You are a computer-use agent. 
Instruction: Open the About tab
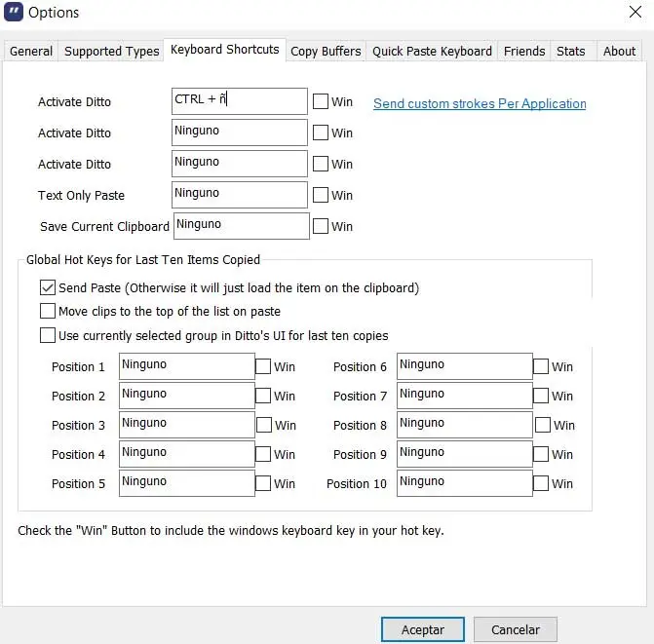coord(619,51)
